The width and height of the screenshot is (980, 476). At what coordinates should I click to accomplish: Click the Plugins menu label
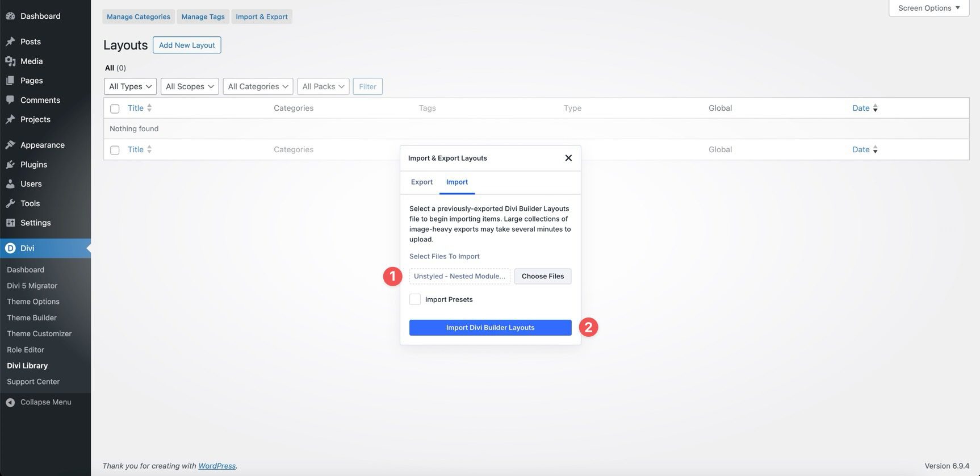(34, 164)
